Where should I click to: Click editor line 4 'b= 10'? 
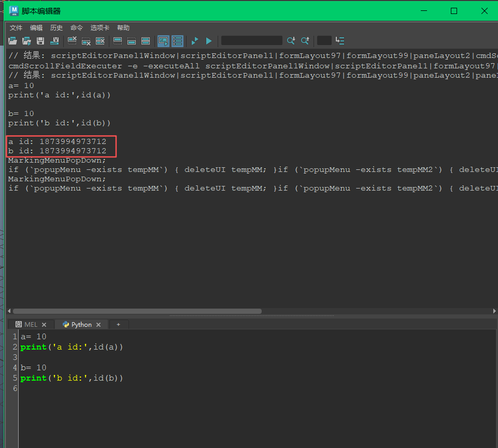(34, 368)
